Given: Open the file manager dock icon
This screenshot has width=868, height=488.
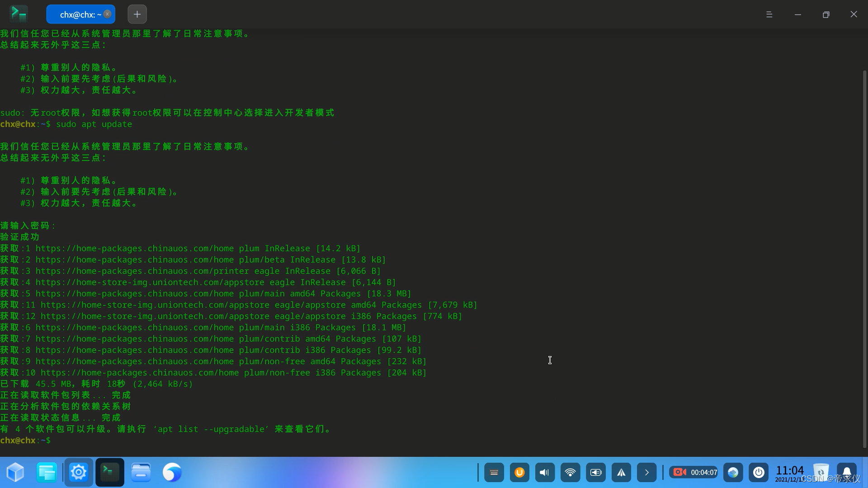Looking at the screenshot, I should (x=141, y=473).
